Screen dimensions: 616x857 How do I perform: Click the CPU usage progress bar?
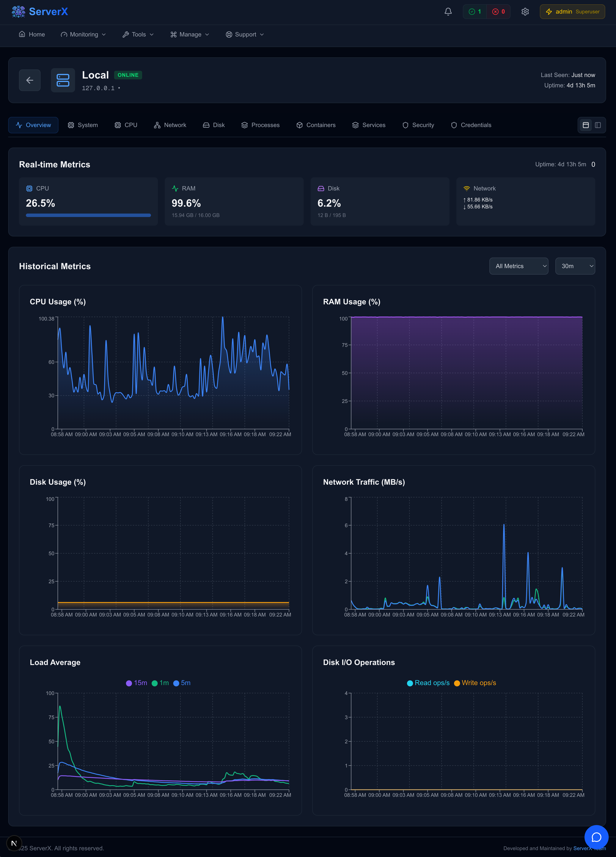[88, 215]
